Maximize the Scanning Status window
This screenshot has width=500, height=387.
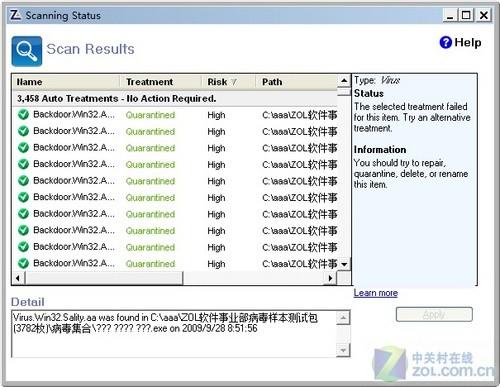point(466,15)
